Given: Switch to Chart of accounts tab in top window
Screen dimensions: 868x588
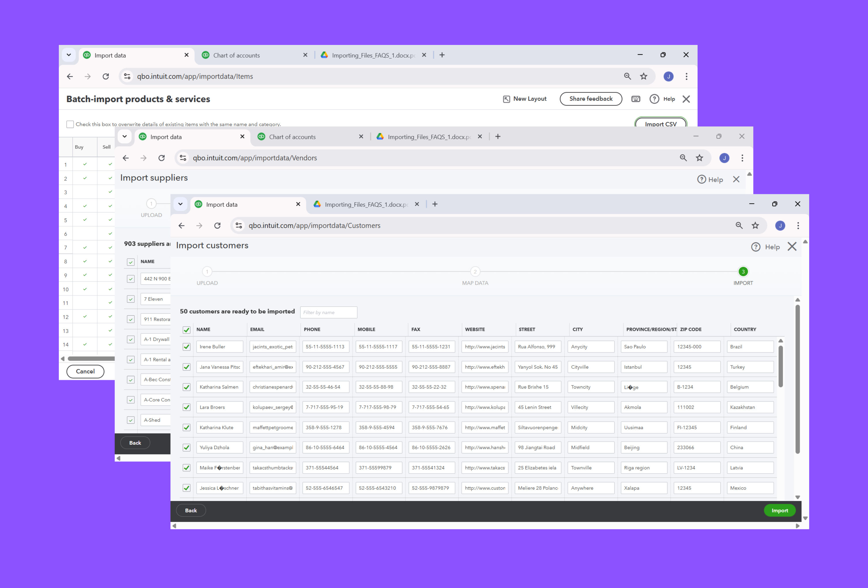Looking at the screenshot, I should [236, 55].
